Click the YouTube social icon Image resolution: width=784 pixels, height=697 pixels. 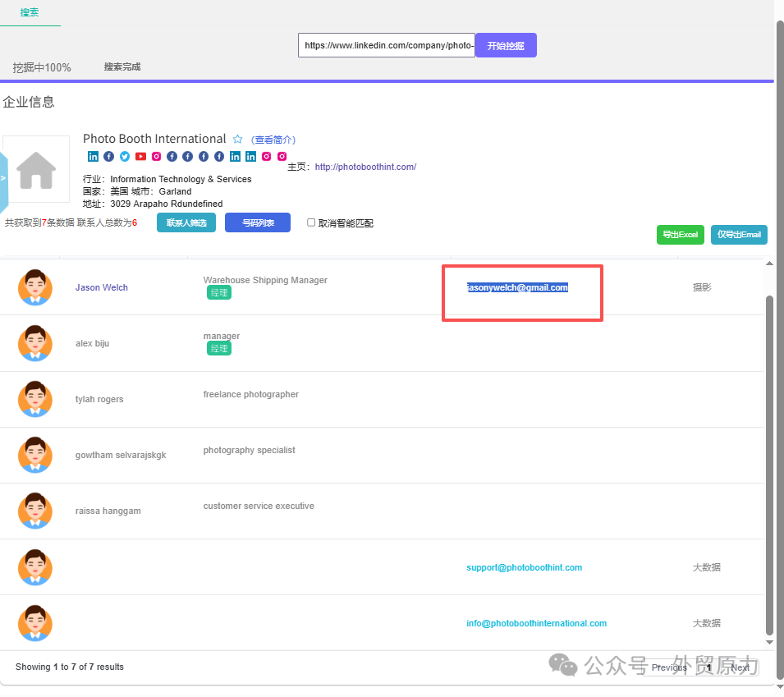140,157
